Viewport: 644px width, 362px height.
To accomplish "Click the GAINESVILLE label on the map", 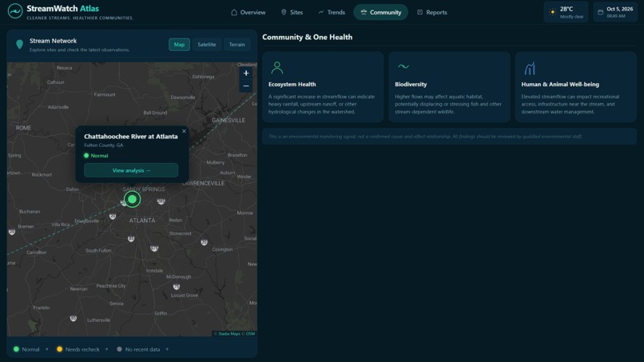I will [x=229, y=121].
